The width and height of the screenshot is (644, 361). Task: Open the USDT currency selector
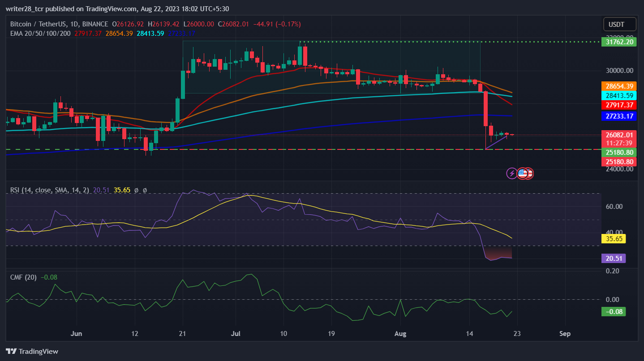point(620,24)
